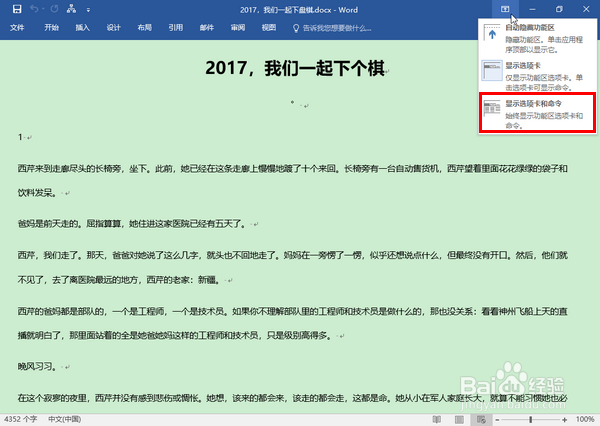The width and height of the screenshot is (600, 426).
Task: Zoom out with the minus button
Action: 497,420
